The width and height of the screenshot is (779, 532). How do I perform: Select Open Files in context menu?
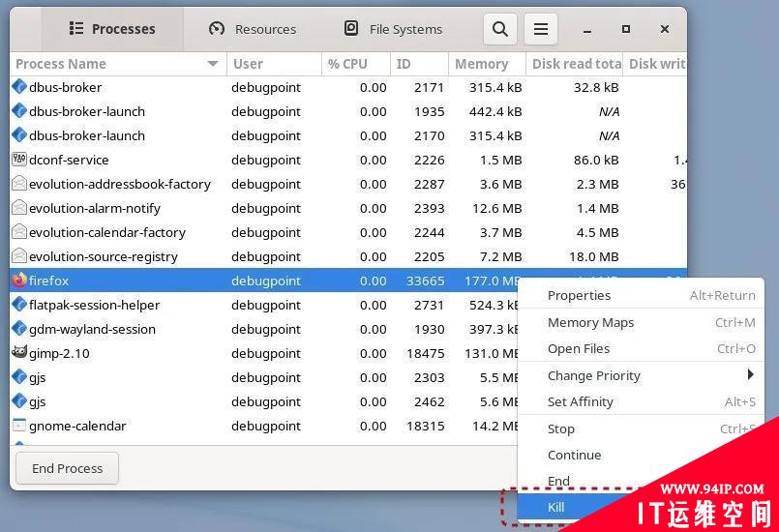641,349
